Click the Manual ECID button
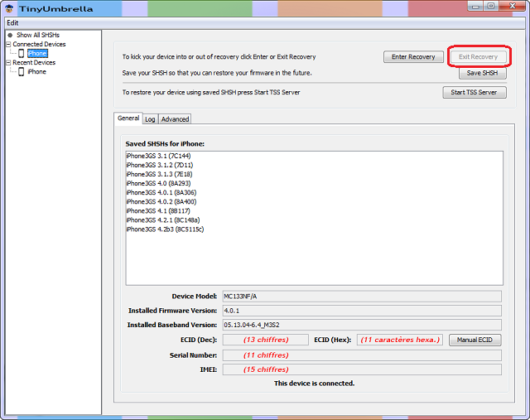Screen dimensions: 530x420 pos(475,340)
